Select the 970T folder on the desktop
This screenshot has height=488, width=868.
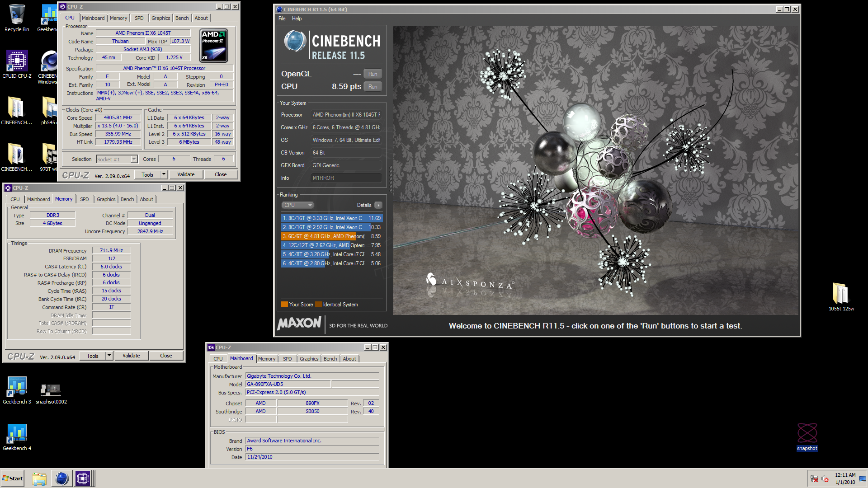(x=49, y=157)
